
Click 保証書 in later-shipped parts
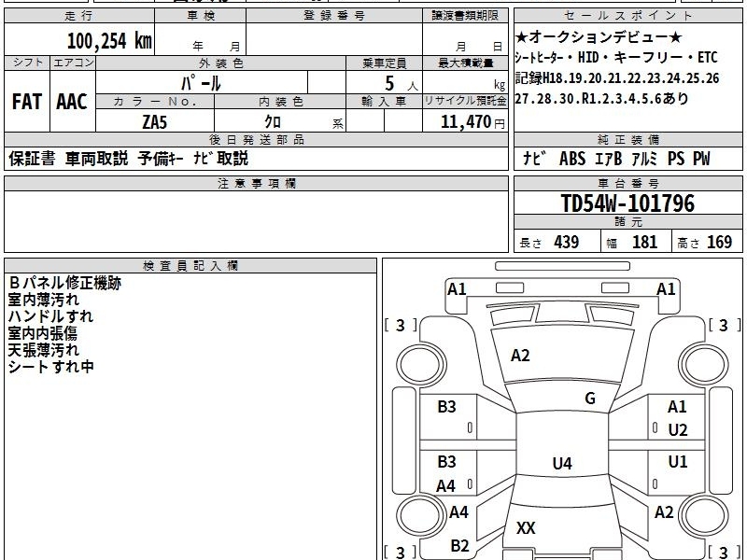coord(32,158)
